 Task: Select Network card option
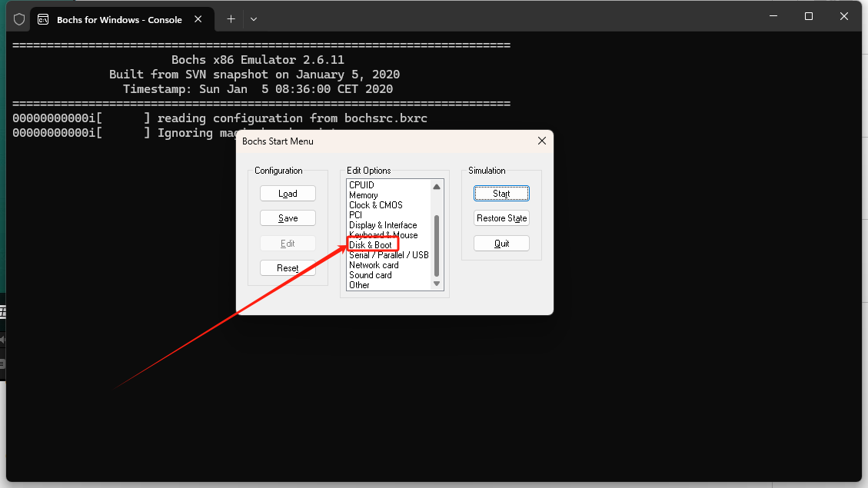pyautogui.click(x=374, y=265)
